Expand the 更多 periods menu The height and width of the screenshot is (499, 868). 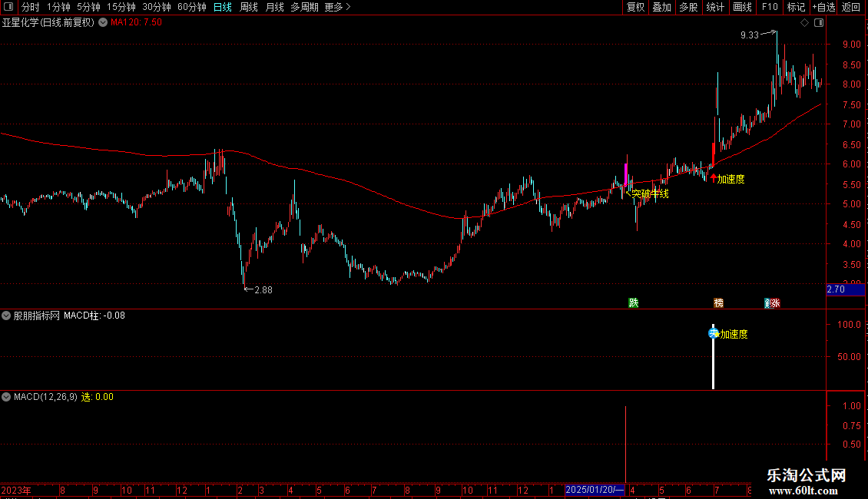[x=337, y=7]
